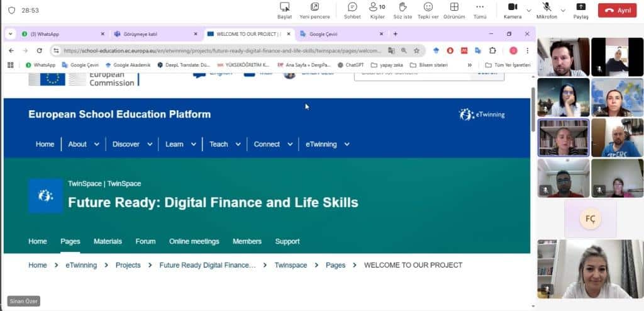Viewport: 644px width, 311px height.
Task: Click the Projects breadcrumb link
Action: coord(128,265)
